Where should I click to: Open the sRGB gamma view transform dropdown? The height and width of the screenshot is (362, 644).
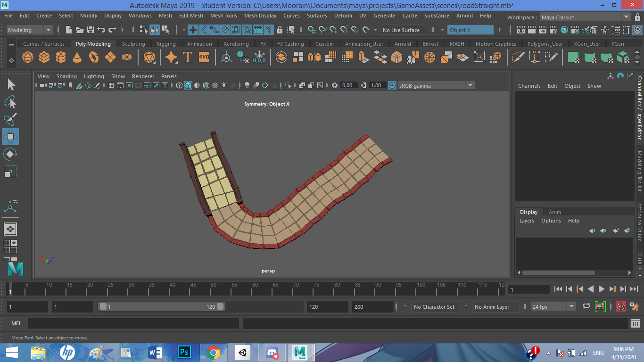[437, 85]
